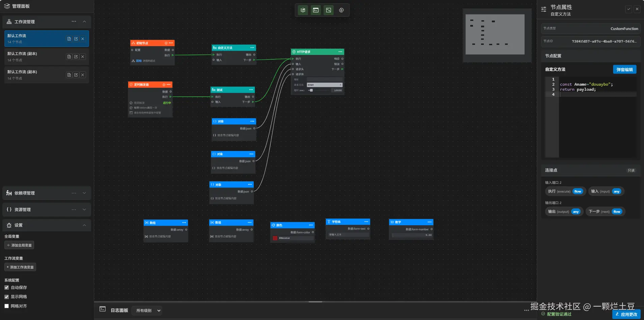Toggle the minimap icon in top toolbar

coord(329,10)
